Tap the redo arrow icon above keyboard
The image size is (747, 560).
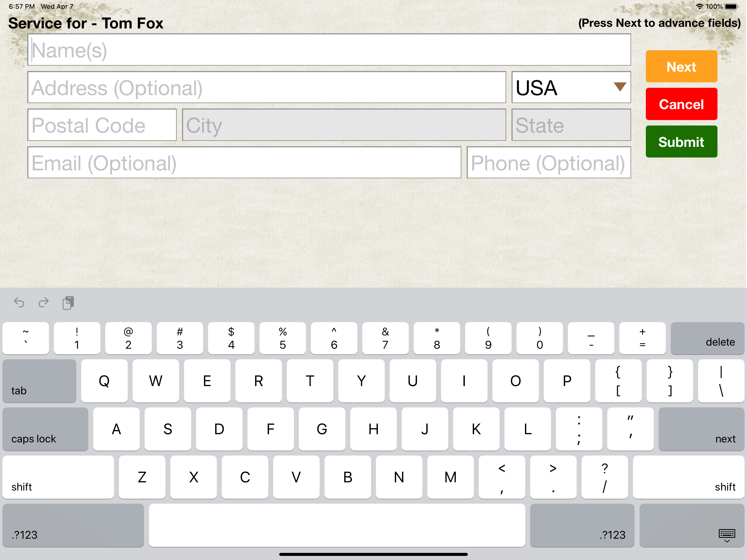click(43, 302)
